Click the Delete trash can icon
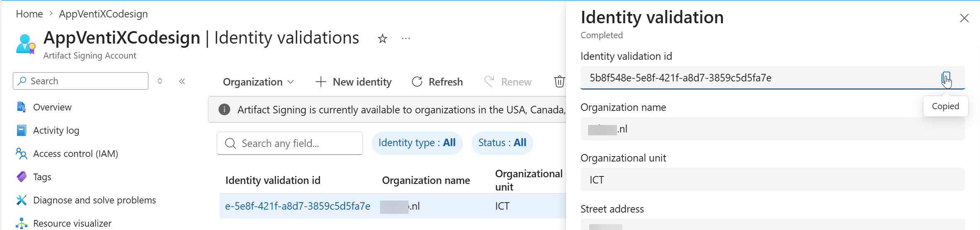This screenshot has width=980, height=230. click(x=559, y=82)
